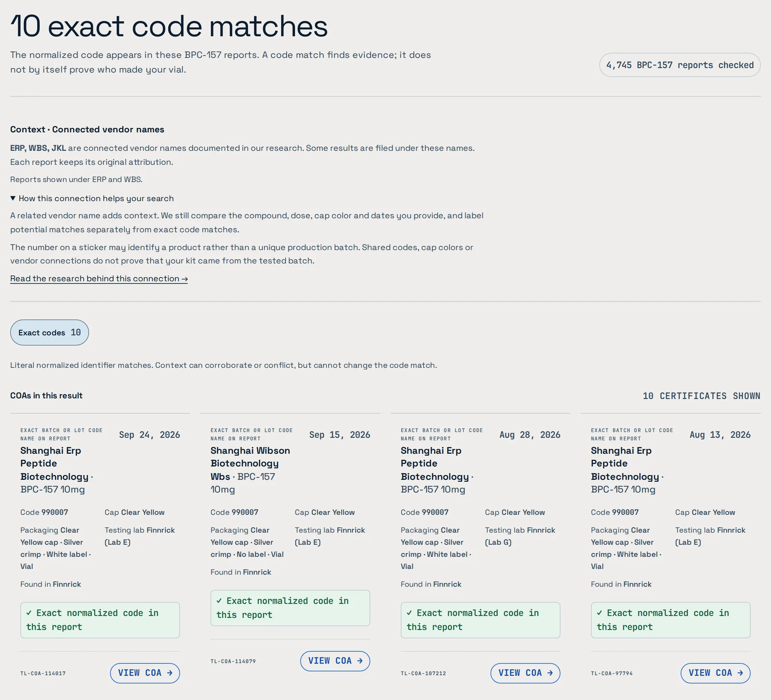Viewport: 771px width, 700px height.
Task: Click the TL-COA-97794 certificate ID
Action: tap(612, 673)
